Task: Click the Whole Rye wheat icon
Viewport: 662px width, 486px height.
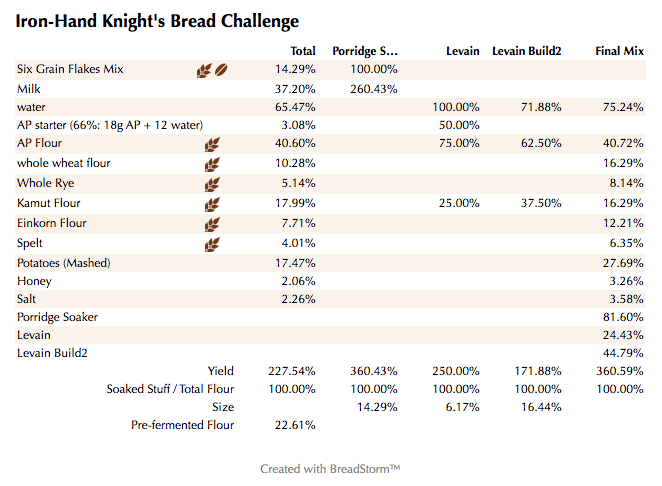Action: 212,185
